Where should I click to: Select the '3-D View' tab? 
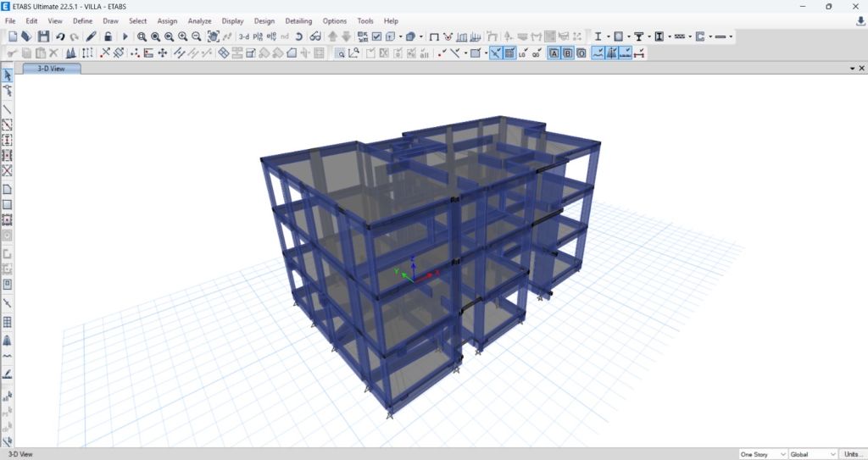pyautogui.click(x=51, y=69)
